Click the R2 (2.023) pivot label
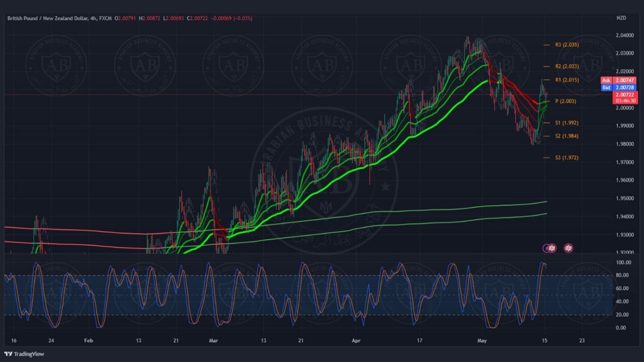This screenshot has width=644, height=362. click(x=567, y=66)
